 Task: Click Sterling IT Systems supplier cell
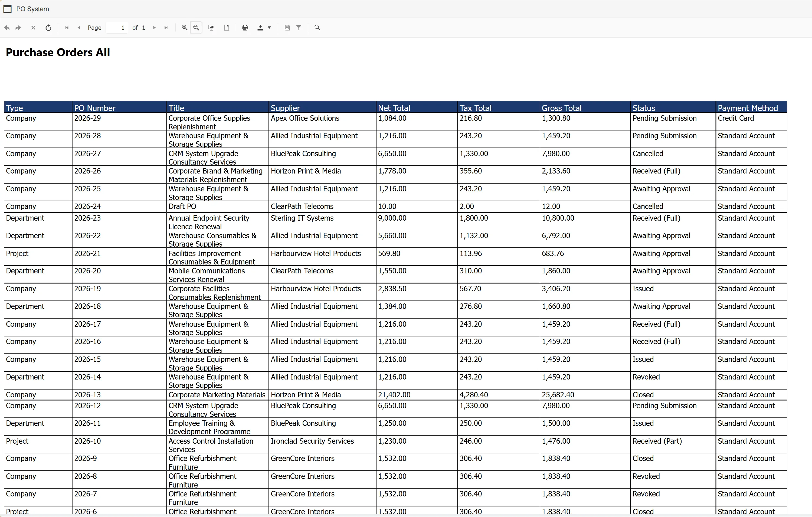coord(322,222)
